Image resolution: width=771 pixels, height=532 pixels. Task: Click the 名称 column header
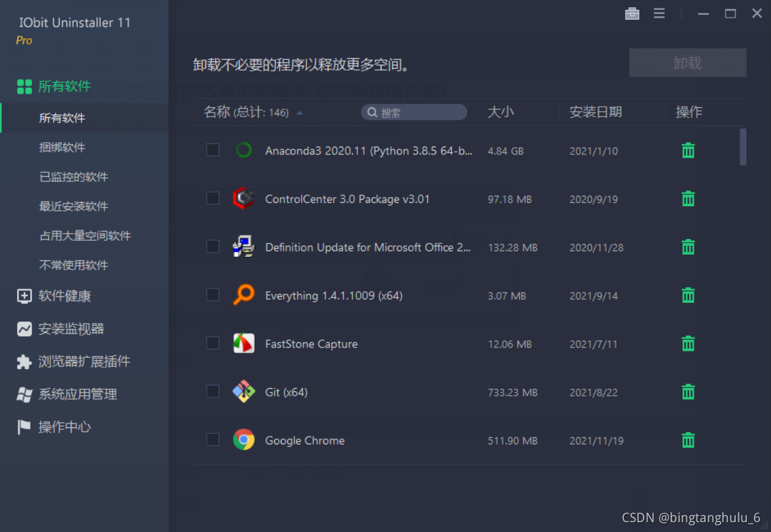pyautogui.click(x=217, y=112)
